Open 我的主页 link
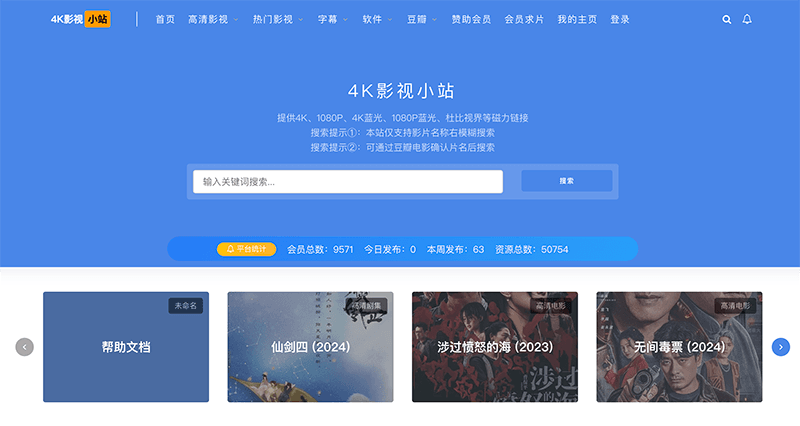 tap(577, 19)
